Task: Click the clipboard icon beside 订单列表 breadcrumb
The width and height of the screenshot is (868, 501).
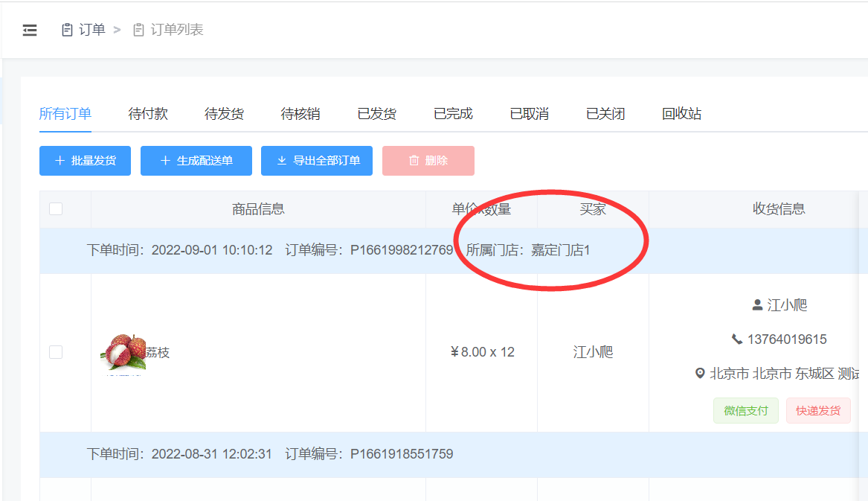Action: pyautogui.click(x=138, y=31)
